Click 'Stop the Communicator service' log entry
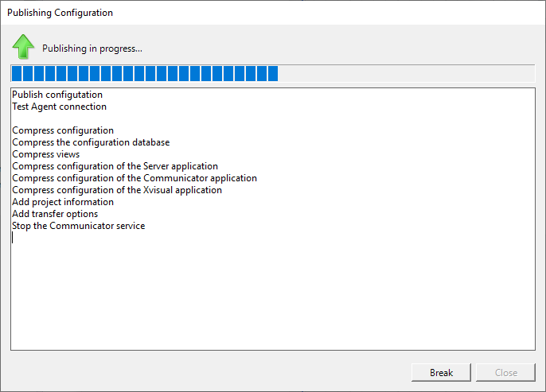The image size is (546, 392). pyautogui.click(x=78, y=226)
